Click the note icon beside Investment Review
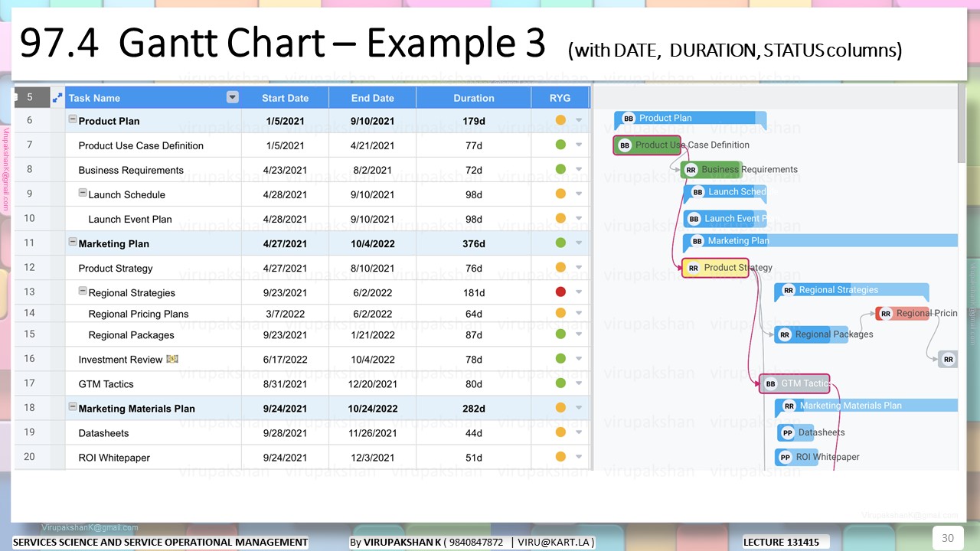Viewport: 980px width, 551px height. 172,359
